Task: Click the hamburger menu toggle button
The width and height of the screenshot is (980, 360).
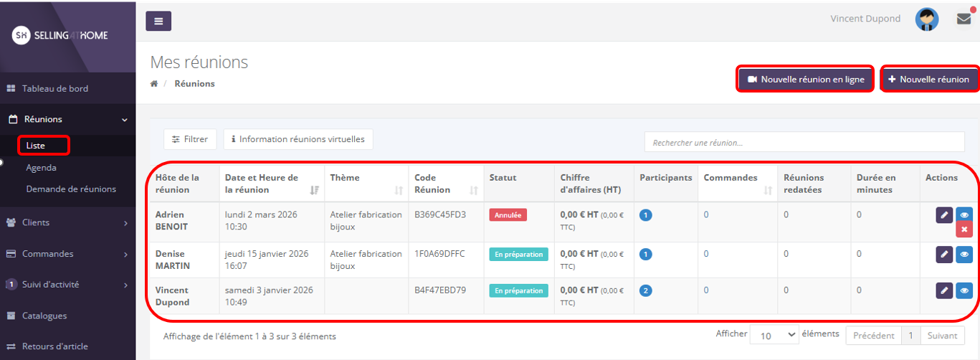Action: pos(158,22)
